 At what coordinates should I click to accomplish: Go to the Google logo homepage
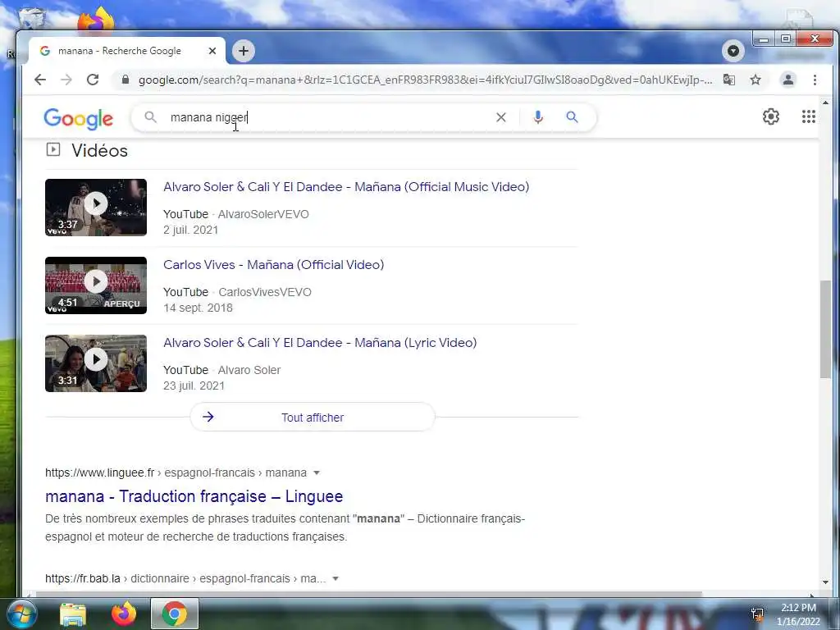78,118
